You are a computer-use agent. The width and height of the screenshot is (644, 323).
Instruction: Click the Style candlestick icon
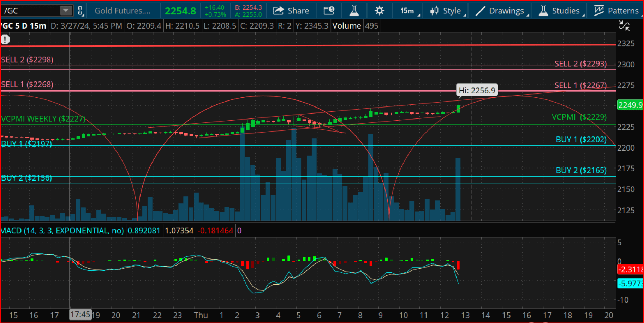pyautogui.click(x=434, y=11)
